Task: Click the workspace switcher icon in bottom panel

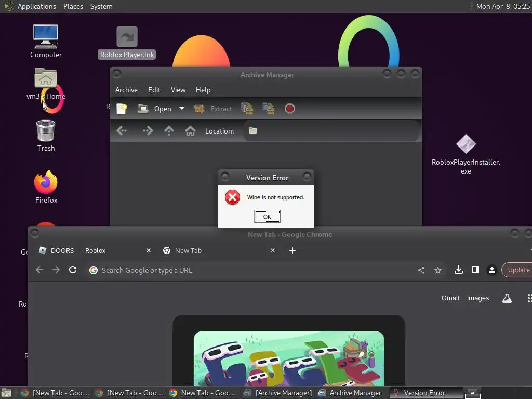Action: click(472, 393)
